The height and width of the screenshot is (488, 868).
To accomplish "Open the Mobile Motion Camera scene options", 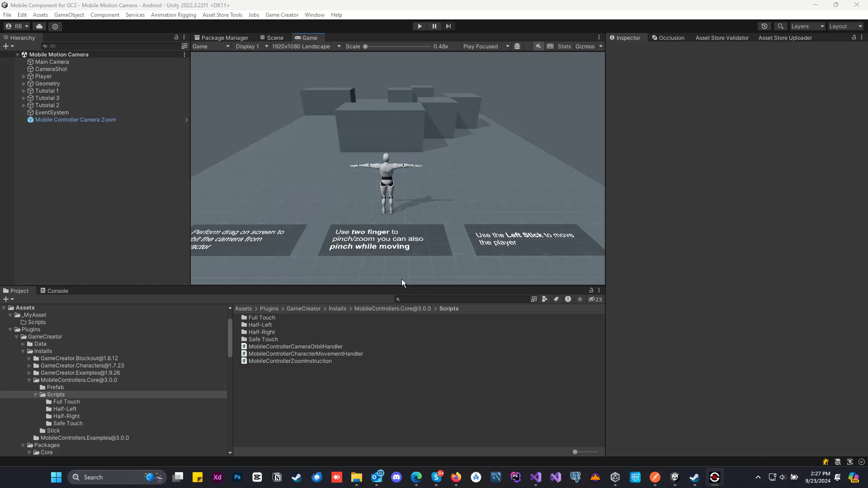I will pyautogui.click(x=184, y=55).
